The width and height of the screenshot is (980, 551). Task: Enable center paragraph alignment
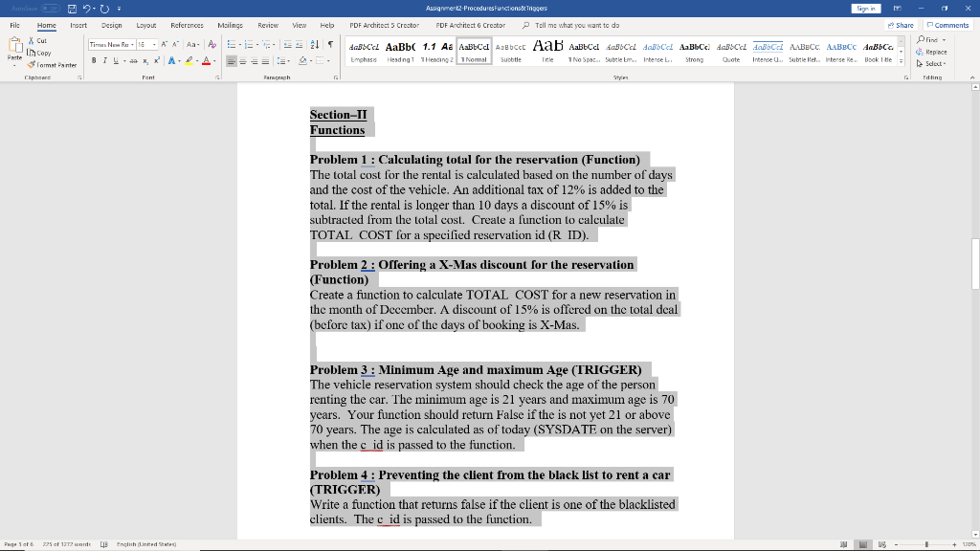pos(242,60)
